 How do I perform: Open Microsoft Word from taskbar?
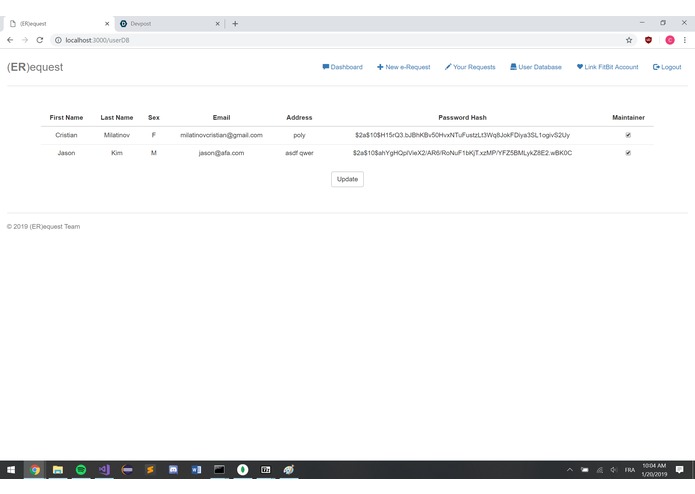pyautogui.click(x=196, y=470)
